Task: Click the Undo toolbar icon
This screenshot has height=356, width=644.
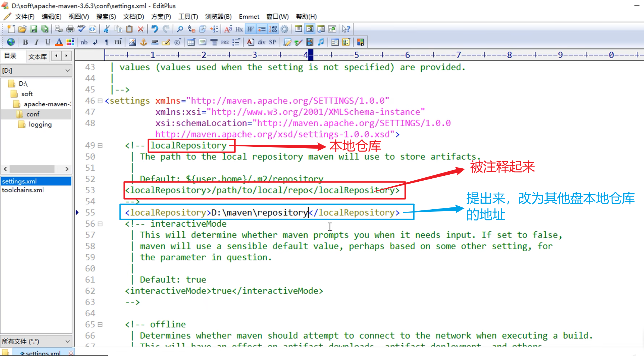Action: 155,29
